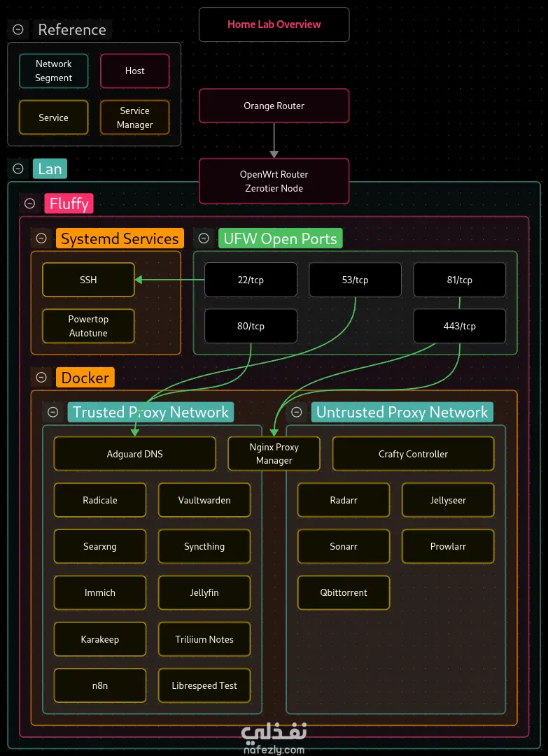Select the n8n node
This screenshot has height=756, width=548.
point(100,685)
